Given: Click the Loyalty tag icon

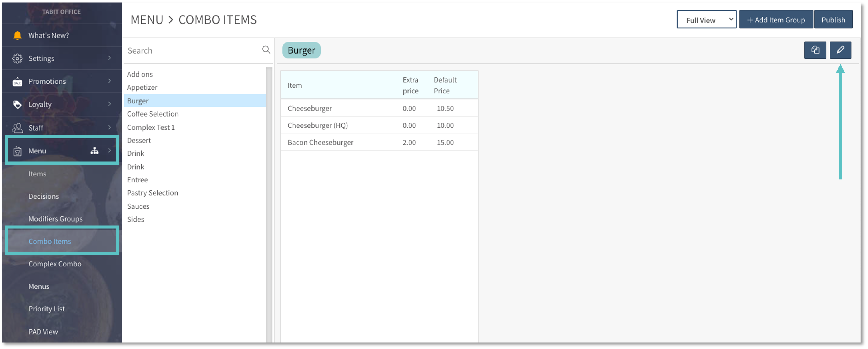Looking at the screenshot, I should coord(17,104).
